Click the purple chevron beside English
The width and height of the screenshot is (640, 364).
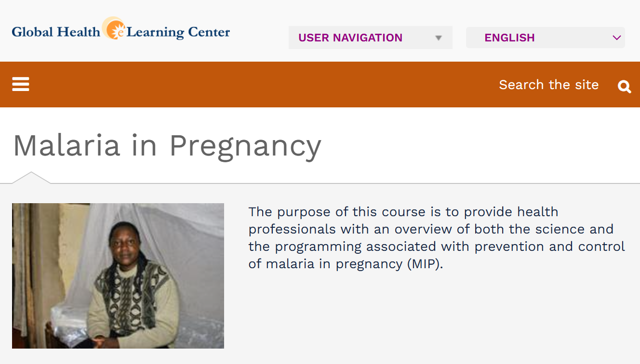click(616, 38)
